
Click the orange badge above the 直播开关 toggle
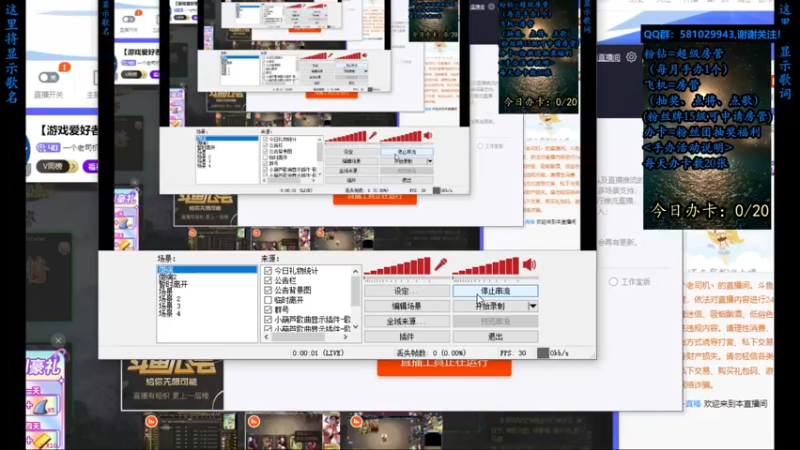coord(64,67)
